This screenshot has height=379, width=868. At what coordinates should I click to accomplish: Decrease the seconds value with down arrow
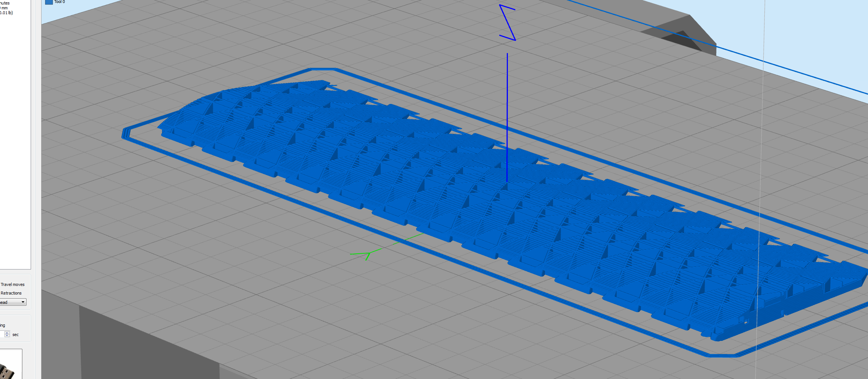point(7,336)
